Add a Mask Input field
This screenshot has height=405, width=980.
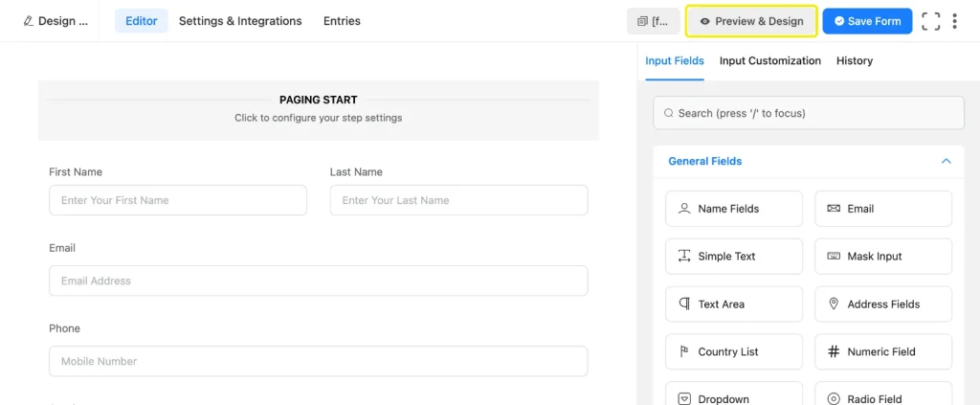click(x=883, y=257)
